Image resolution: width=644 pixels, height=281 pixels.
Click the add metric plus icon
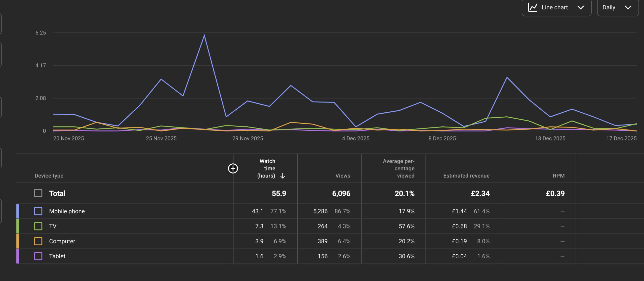(233, 168)
